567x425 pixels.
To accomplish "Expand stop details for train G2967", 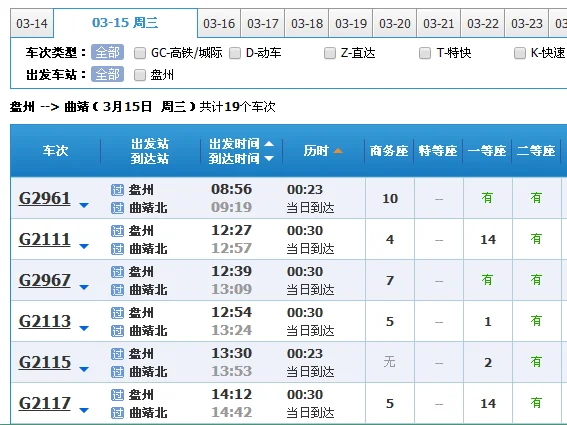I will (x=84, y=288).
